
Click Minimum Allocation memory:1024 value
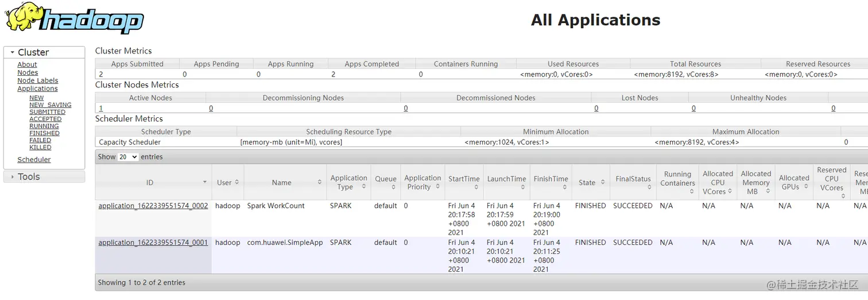tap(506, 142)
